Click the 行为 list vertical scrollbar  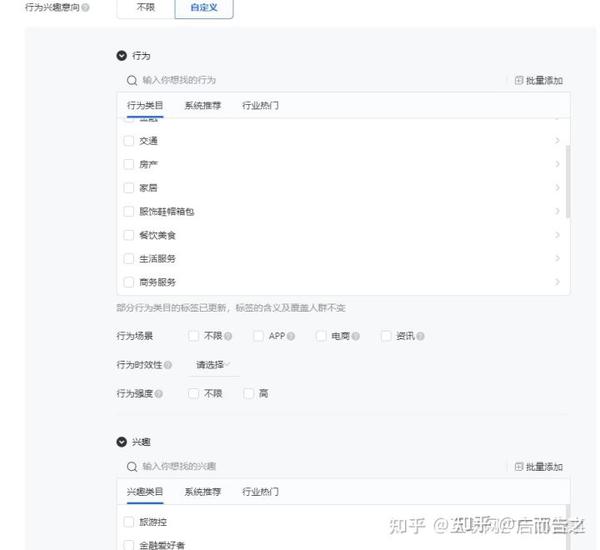pos(568,181)
